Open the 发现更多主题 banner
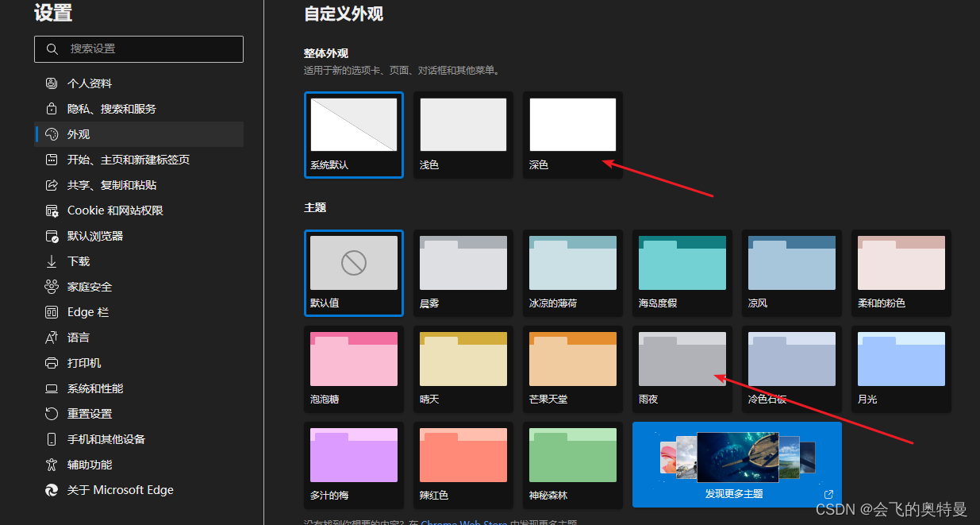 (x=737, y=465)
